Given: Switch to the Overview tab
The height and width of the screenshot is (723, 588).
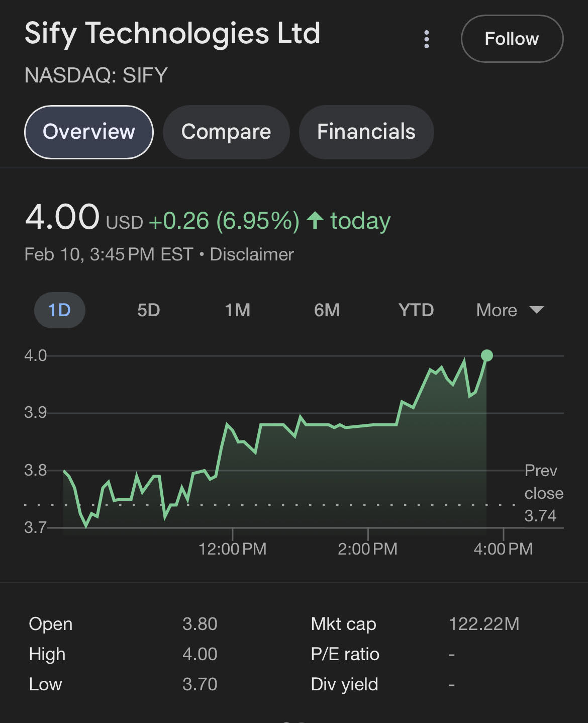Looking at the screenshot, I should (89, 132).
